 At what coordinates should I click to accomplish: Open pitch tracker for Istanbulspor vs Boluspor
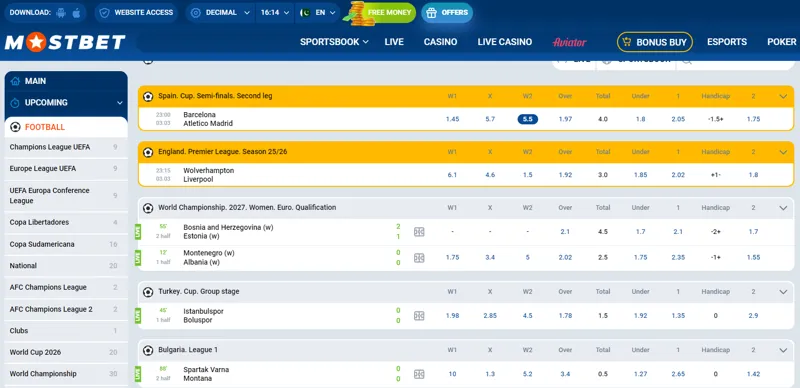click(x=419, y=316)
